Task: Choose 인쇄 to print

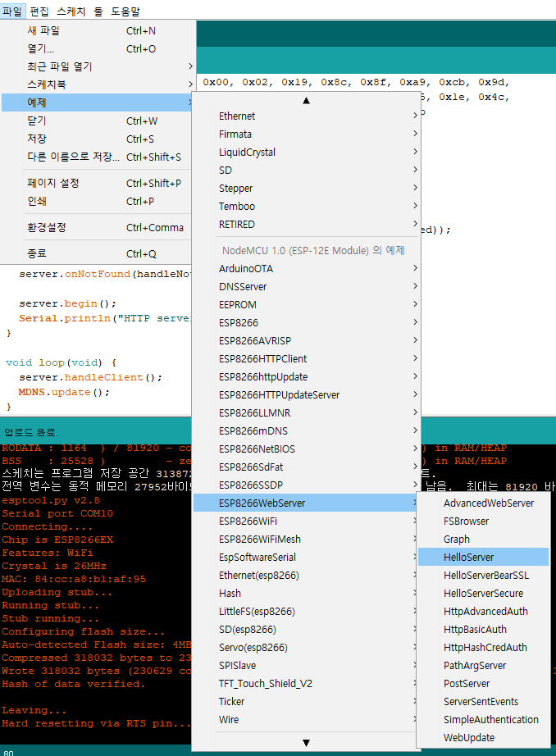Action: [x=98, y=201]
